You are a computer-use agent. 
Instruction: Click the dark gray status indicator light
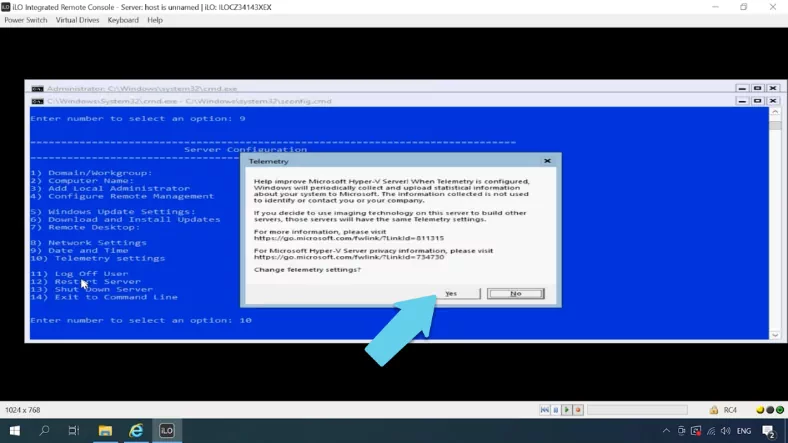coord(770,410)
